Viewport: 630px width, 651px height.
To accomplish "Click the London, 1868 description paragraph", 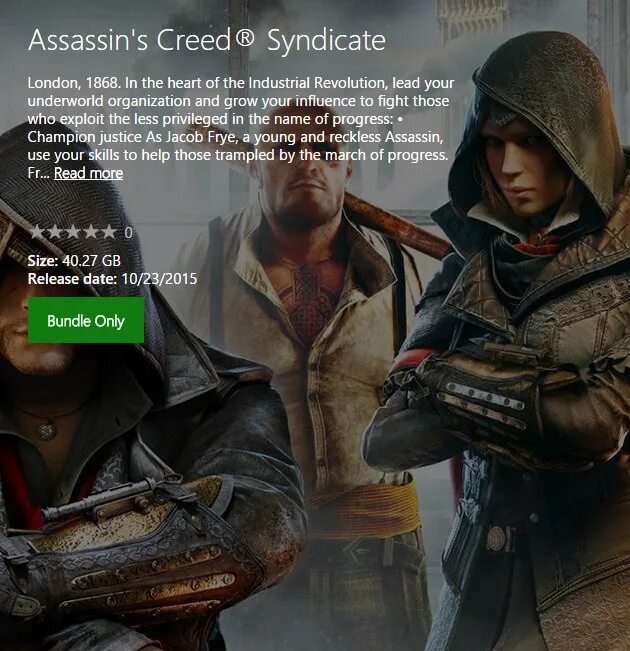I will tap(241, 128).
